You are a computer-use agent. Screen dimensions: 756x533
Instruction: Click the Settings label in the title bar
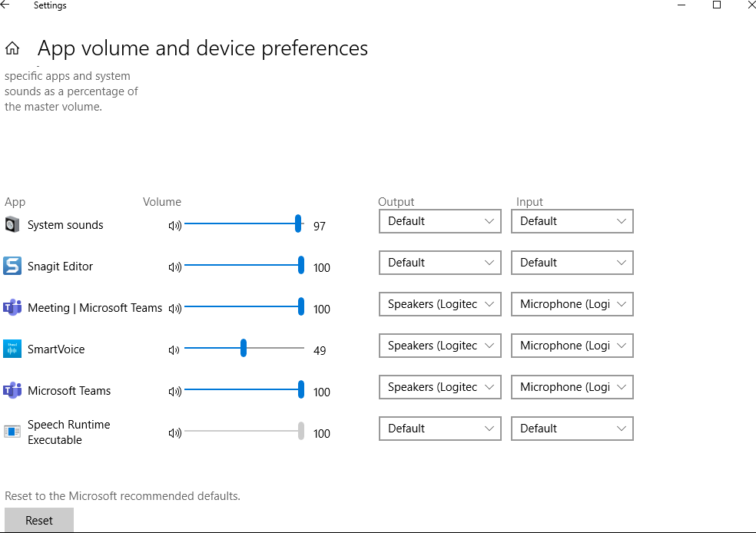49,5
